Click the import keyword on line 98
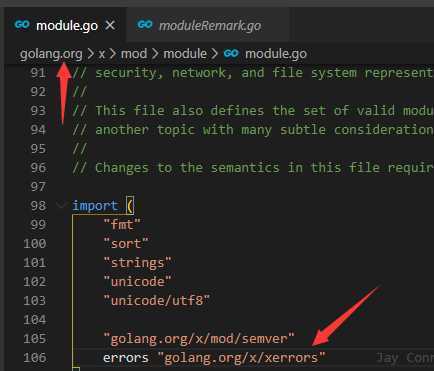 click(95, 206)
